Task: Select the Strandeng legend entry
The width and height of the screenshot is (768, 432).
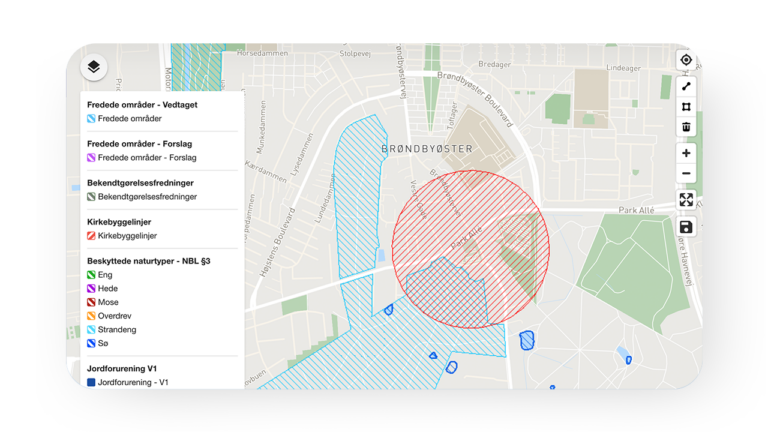Action: pyautogui.click(x=119, y=329)
